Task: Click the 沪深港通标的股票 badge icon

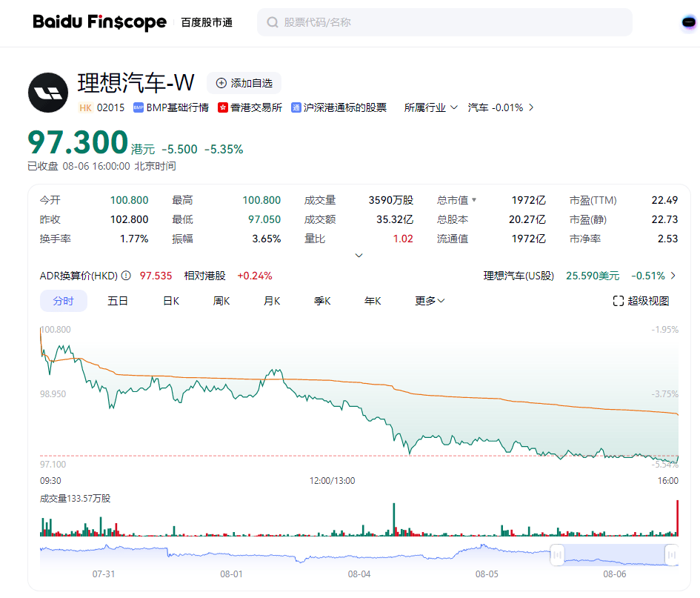Action: pyautogui.click(x=296, y=107)
